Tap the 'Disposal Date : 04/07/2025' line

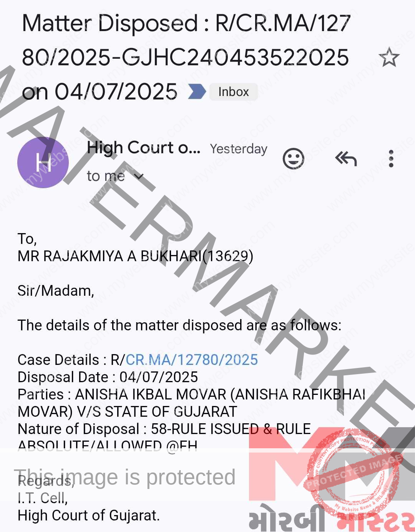(108, 377)
